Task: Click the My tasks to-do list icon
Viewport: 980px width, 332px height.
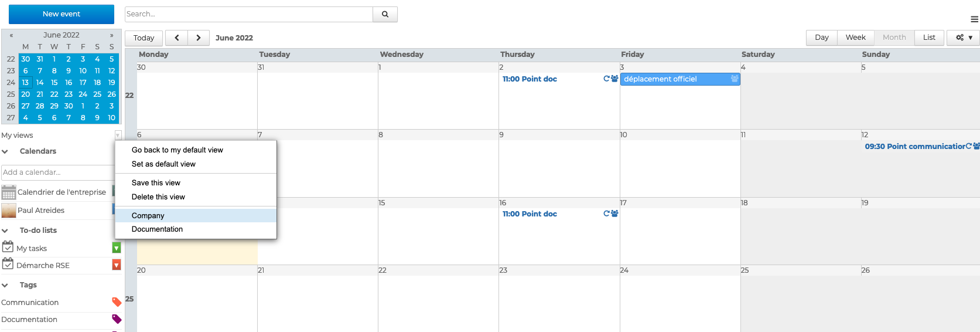Action: (x=8, y=247)
